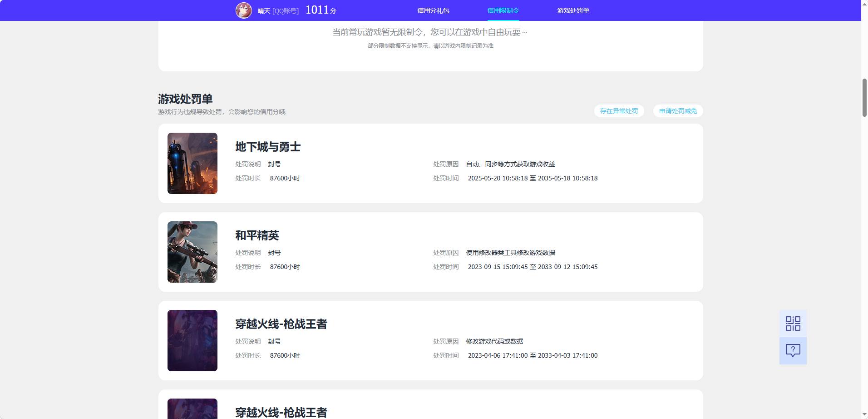The width and height of the screenshot is (868, 419).
Task: Click the username 晴天 in the header
Action: (264, 11)
